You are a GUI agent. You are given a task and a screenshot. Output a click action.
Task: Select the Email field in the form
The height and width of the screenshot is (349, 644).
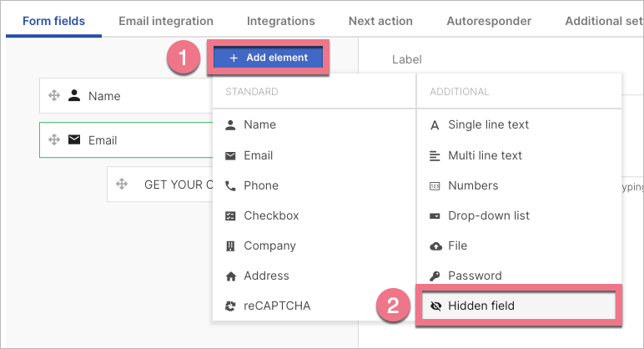(x=126, y=140)
